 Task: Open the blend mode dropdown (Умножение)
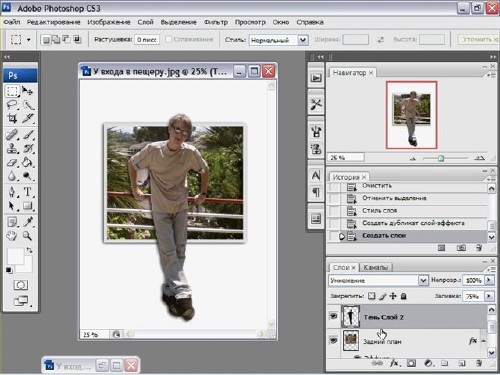pyautogui.click(x=423, y=280)
